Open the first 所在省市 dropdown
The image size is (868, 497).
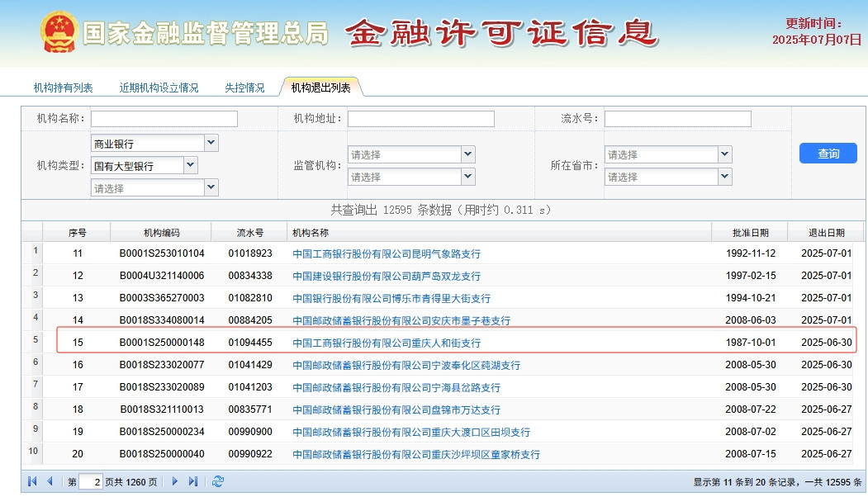tap(724, 154)
